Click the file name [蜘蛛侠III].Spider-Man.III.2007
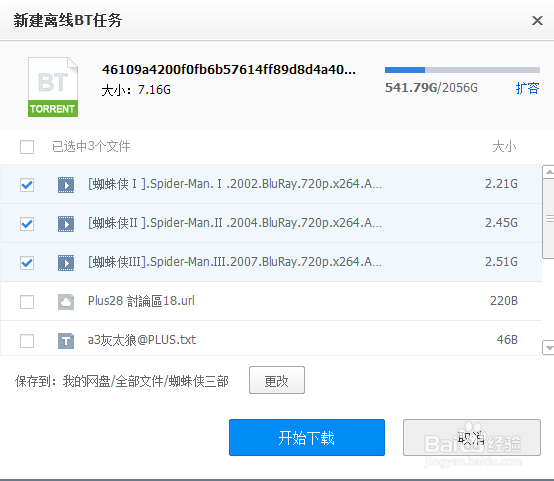 pos(235,262)
